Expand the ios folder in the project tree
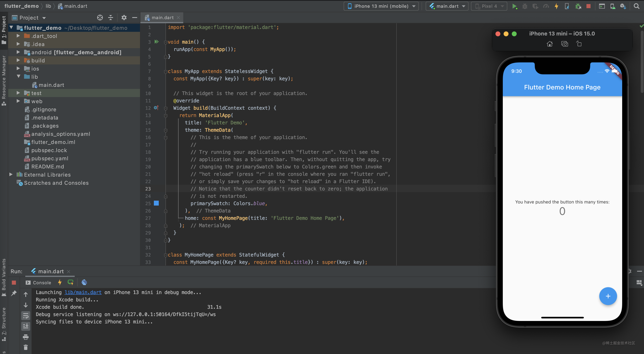The height and width of the screenshot is (354, 644). click(x=18, y=69)
